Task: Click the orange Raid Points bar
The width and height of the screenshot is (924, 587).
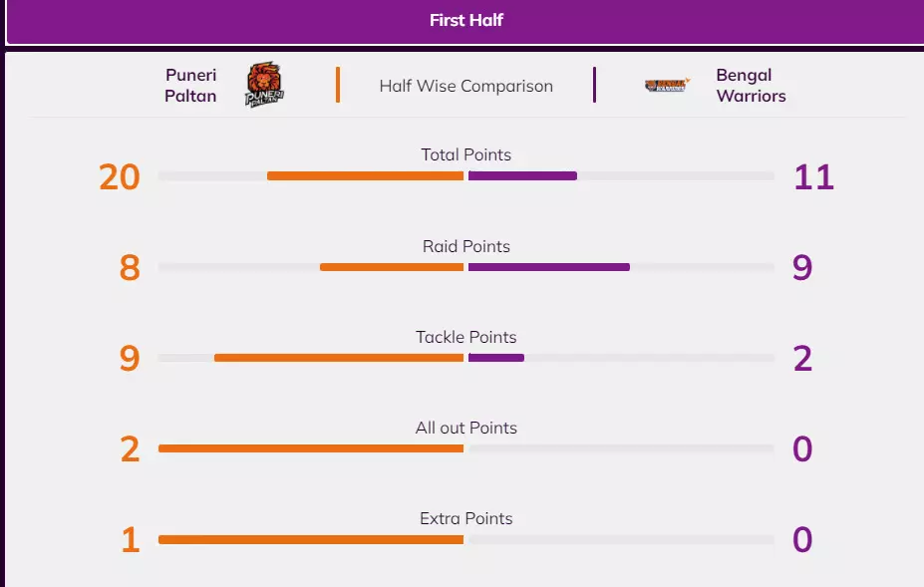Action: [x=392, y=267]
